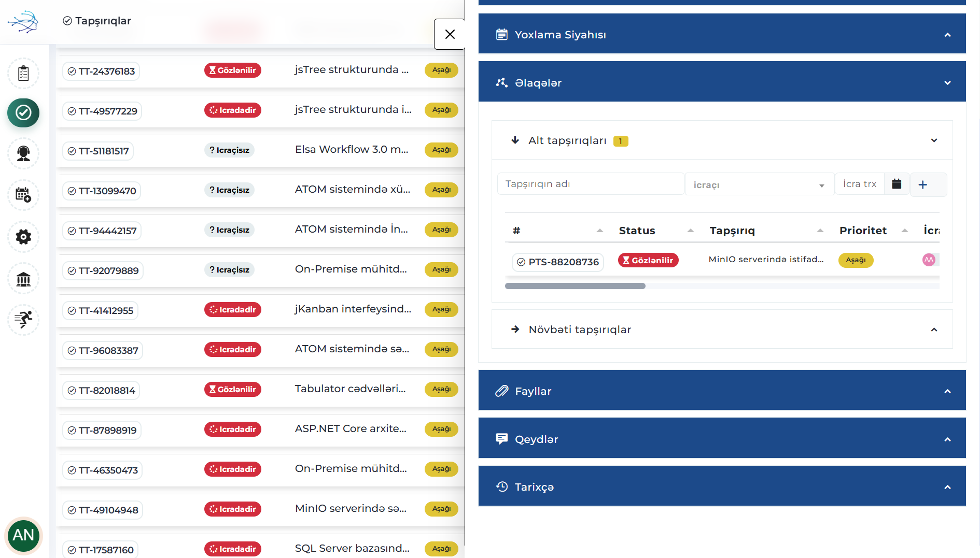980x558 pixels.
Task: Click 'ASP.NET Core arxite...' task title
Action: click(x=351, y=428)
